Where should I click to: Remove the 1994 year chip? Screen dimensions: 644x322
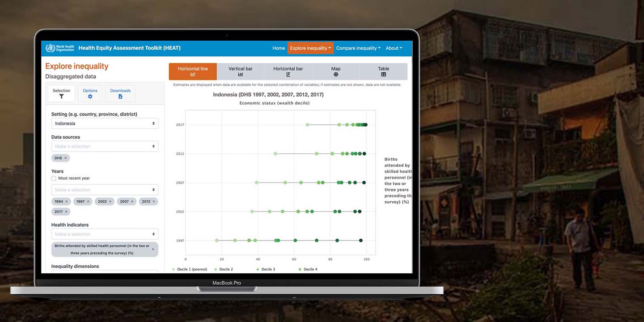click(67, 201)
